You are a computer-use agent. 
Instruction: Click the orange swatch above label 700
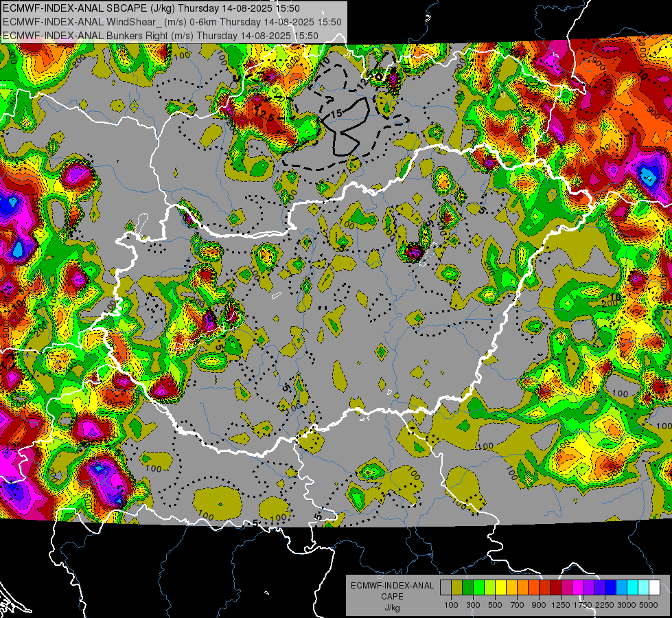click(523, 587)
